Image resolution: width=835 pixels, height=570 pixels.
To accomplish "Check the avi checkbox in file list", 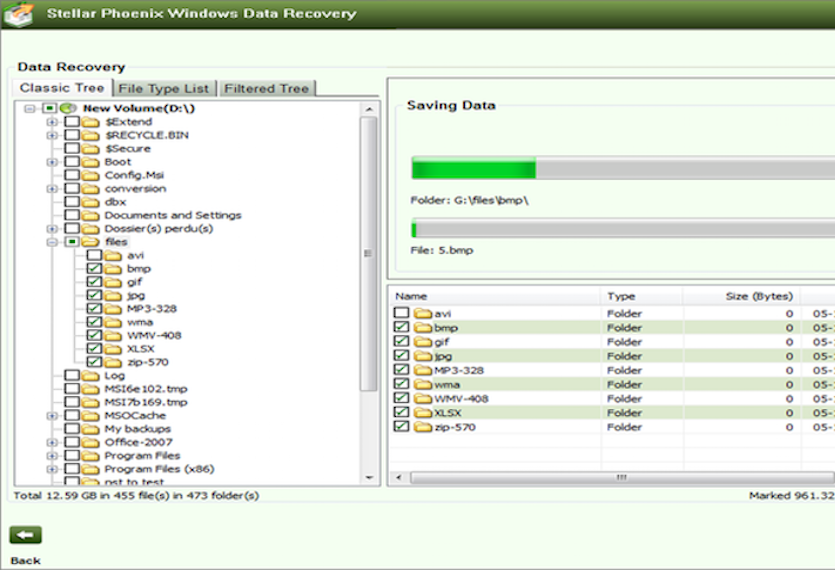I will click(x=402, y=313).
